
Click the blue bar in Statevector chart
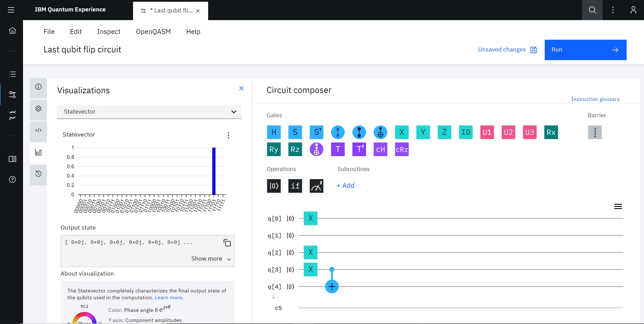(214, 171)
